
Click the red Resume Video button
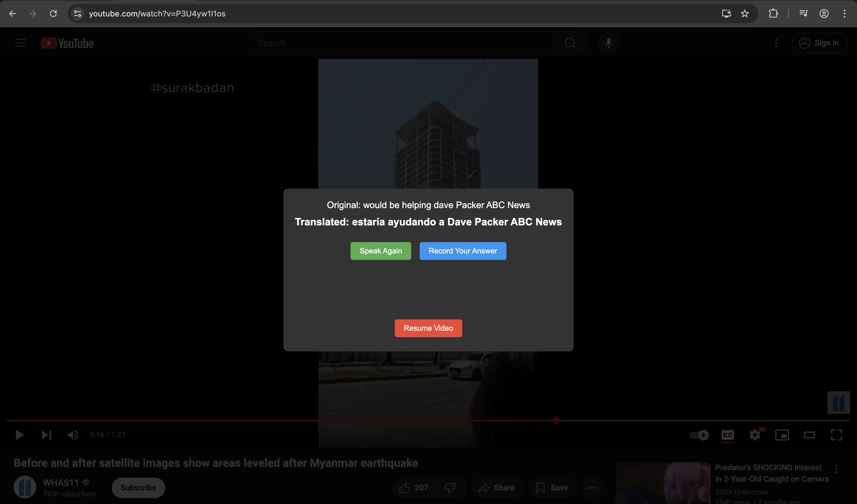tap(428, 328)
